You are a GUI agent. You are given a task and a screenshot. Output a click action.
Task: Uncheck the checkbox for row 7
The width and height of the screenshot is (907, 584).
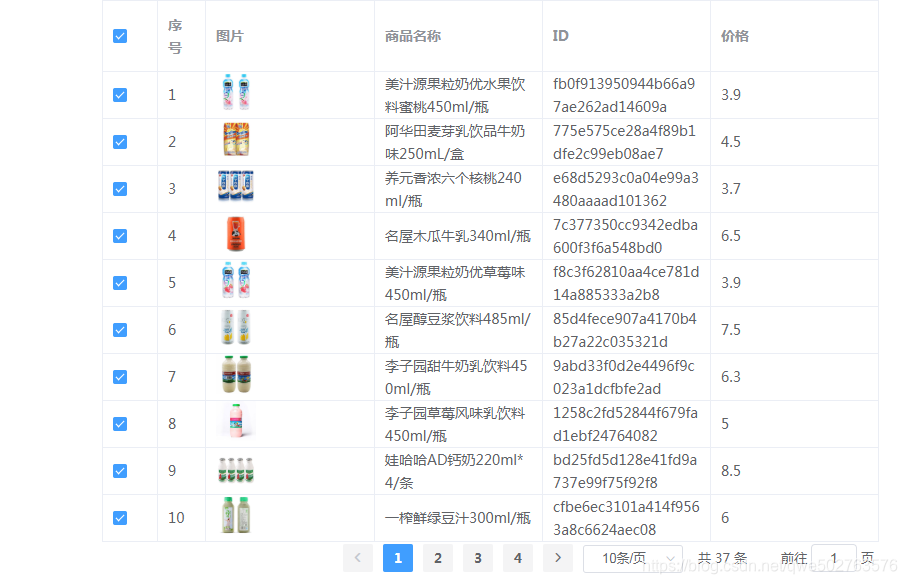click(120, 377)
